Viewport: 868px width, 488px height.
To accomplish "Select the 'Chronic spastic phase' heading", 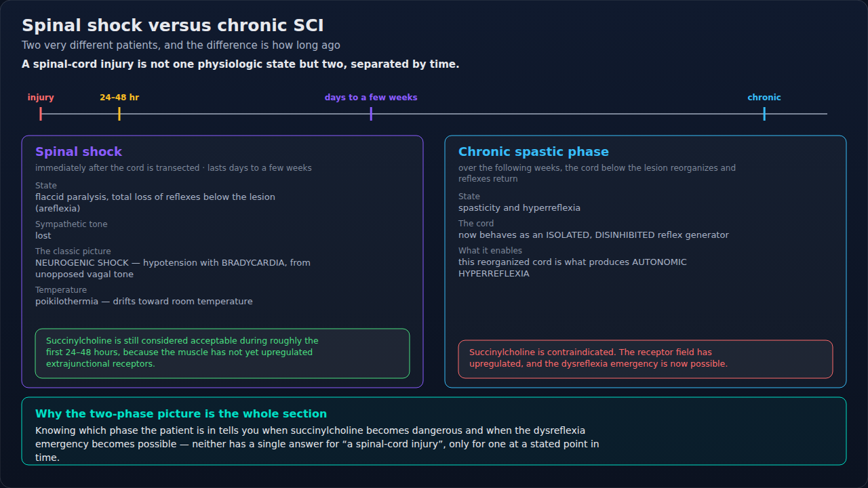I will tap(534, 152).
